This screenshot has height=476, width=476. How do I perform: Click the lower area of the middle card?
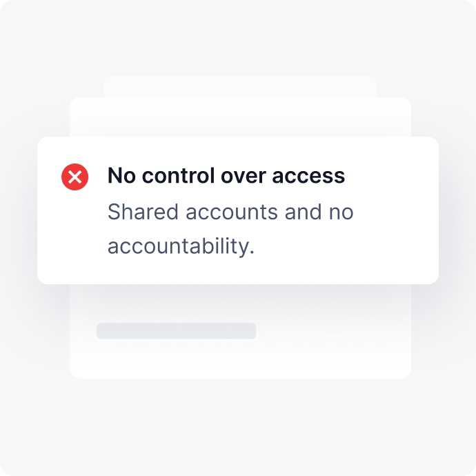click(x=240, y=331)
